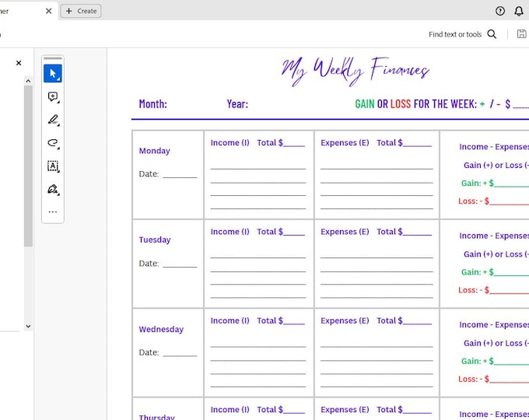The height and width of the screenshot is (420, 529).
Task: Click Tuesday's Loss: - $ line
Action: pyautogui.click(x=493, y=290)
